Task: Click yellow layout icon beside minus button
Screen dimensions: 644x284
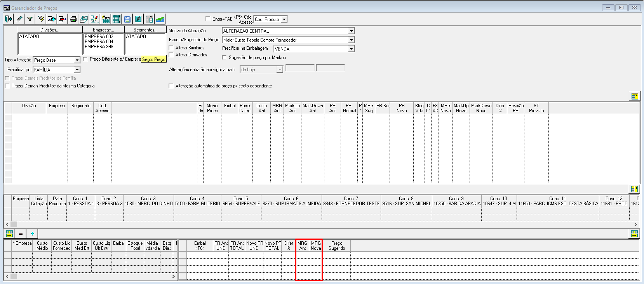Action: (x=9, y=233)
